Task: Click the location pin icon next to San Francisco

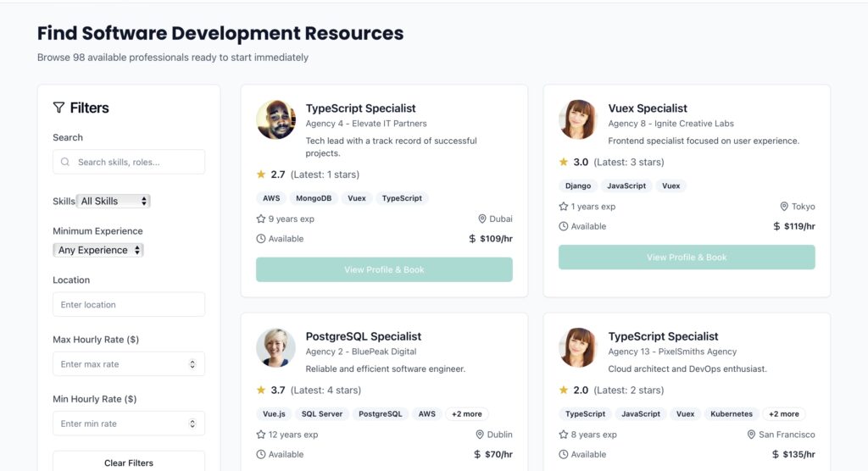Action: (751, 435)
